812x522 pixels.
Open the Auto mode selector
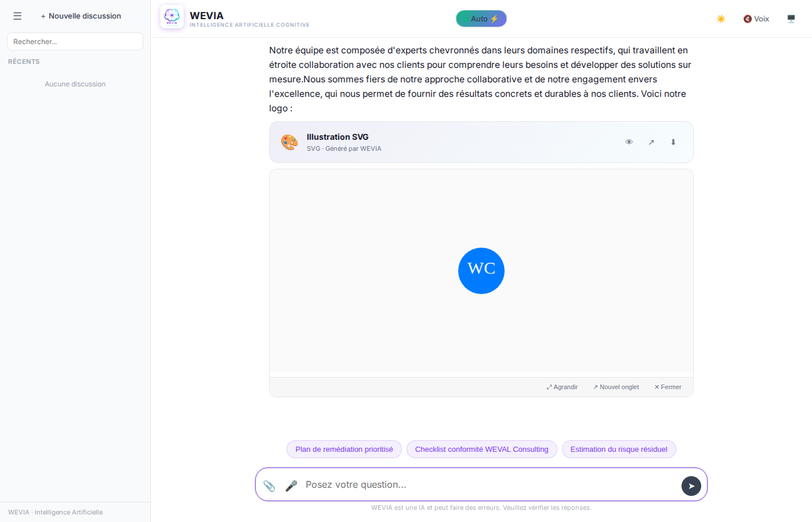[481, 19]
